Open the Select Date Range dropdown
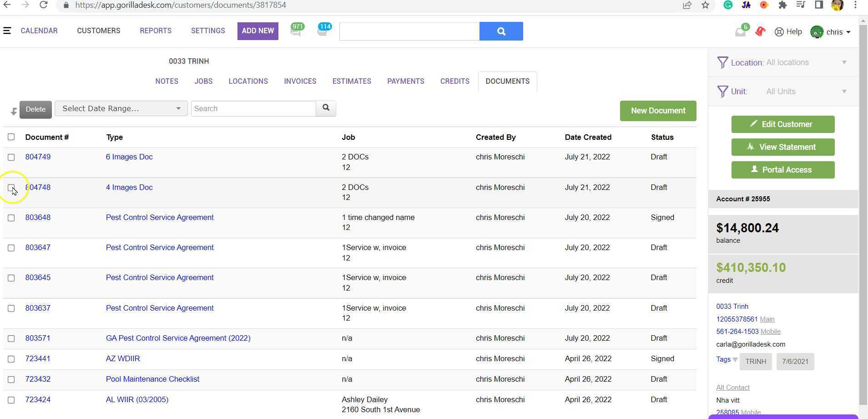Viewport: 868px width, 419px height. [121, 108]
